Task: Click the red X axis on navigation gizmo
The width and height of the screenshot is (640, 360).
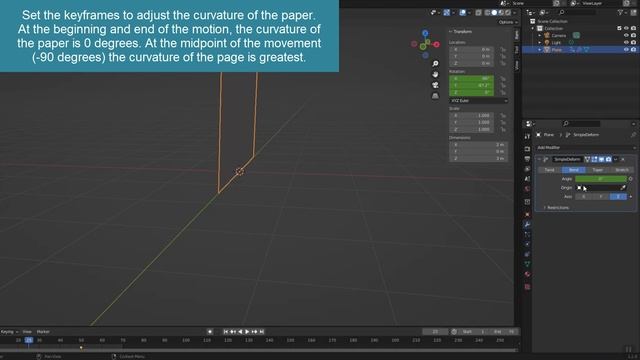Action: click(436, 44)
